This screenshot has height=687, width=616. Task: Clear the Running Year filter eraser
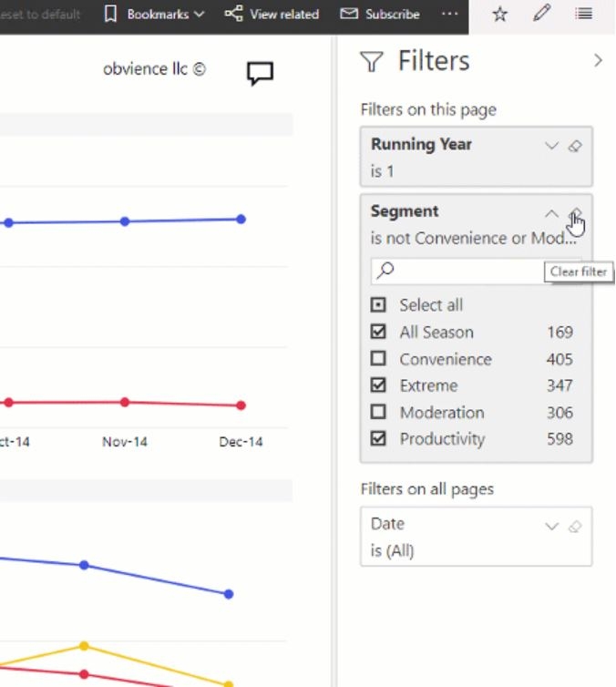pos(575,147)
